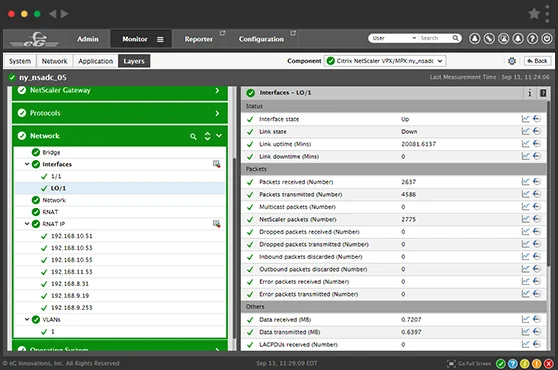Select the Layers tab
Viewport: 558px width, 370px height.
134,61
